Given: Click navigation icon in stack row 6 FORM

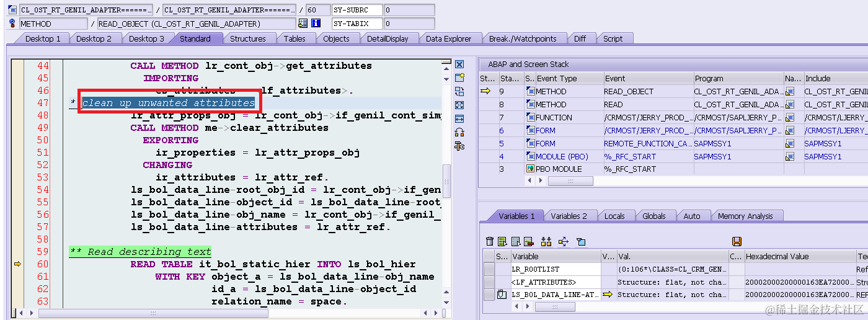Looking at the screenshot, I should (x=790, y=131).
